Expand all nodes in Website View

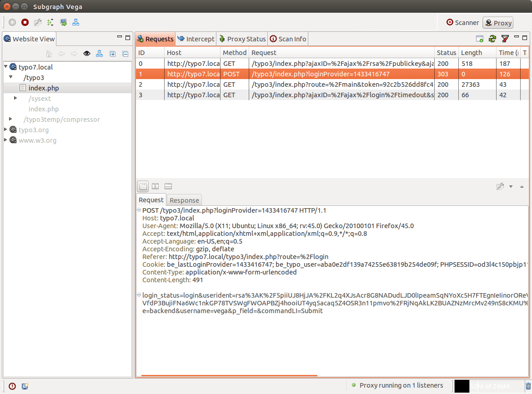coord(113,54)
